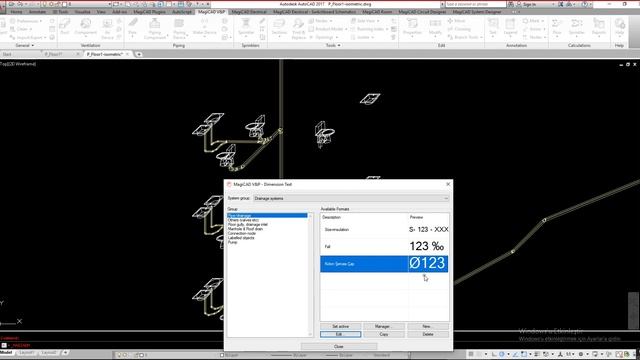Click the Preview column header
The width and height of the screenshot is (640, 360).
[x=416, y=218]
